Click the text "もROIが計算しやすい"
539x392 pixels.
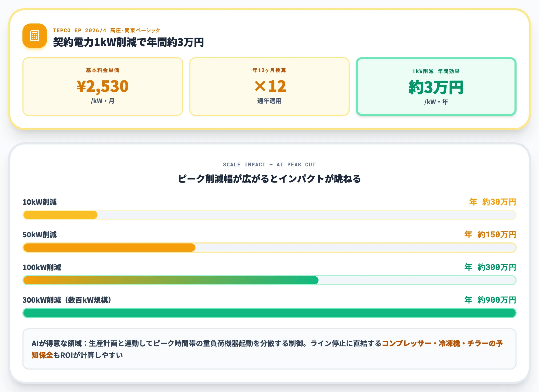coord(88,355)
